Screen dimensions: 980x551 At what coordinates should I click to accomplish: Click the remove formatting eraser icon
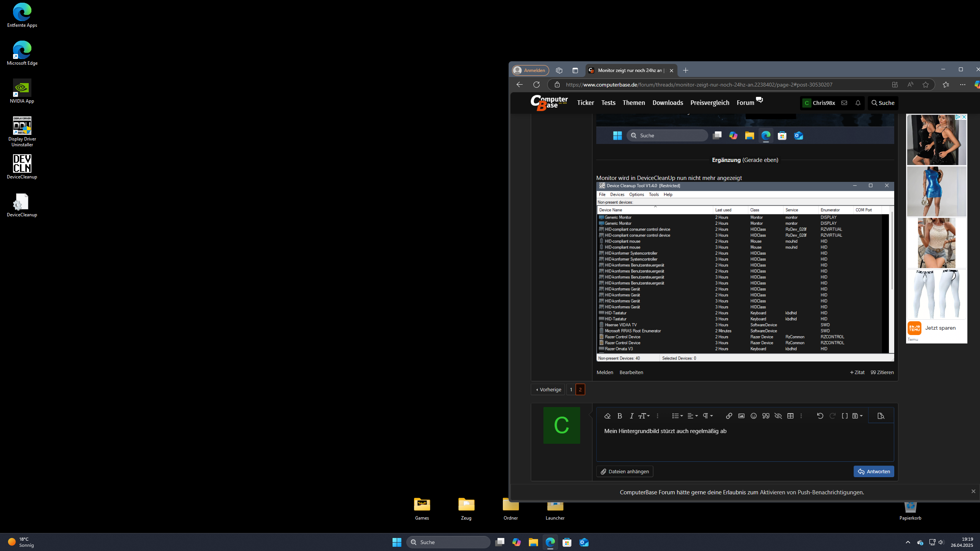click(607, 416)
